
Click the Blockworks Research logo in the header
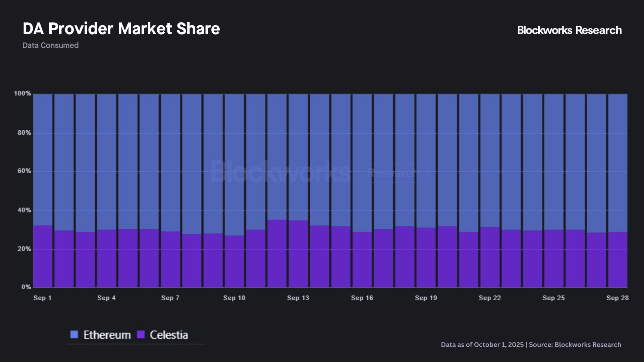[x=569, y=30]
